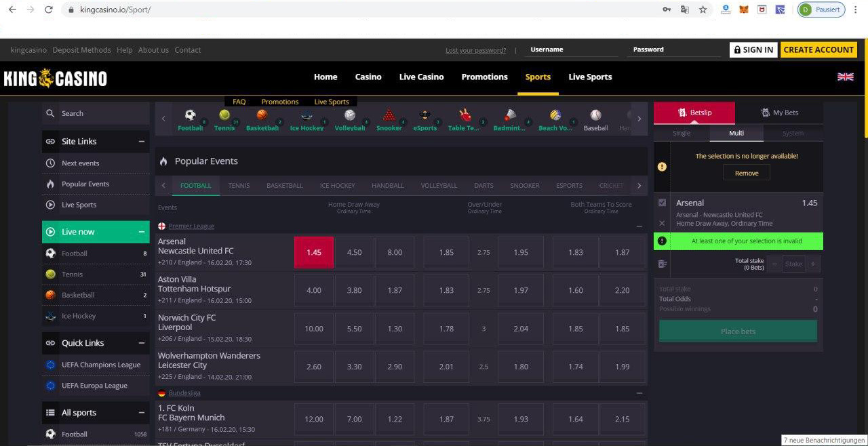Collapse the Quick Links section
868x446 pixels.
pyautogui.click(x=141, y=343)
